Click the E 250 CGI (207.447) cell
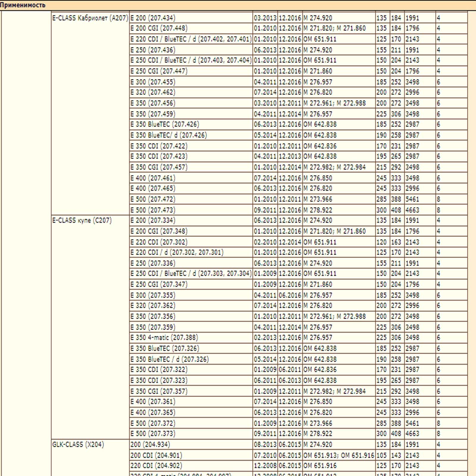This screenshot has width=476, height=476. (x=159, y=71)
